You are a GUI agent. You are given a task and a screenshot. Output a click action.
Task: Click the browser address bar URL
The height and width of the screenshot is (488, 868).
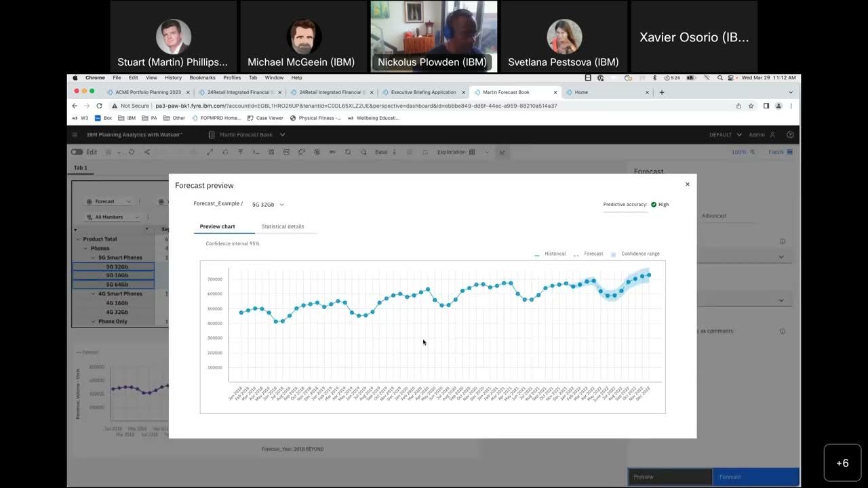(x=356, y=106)
